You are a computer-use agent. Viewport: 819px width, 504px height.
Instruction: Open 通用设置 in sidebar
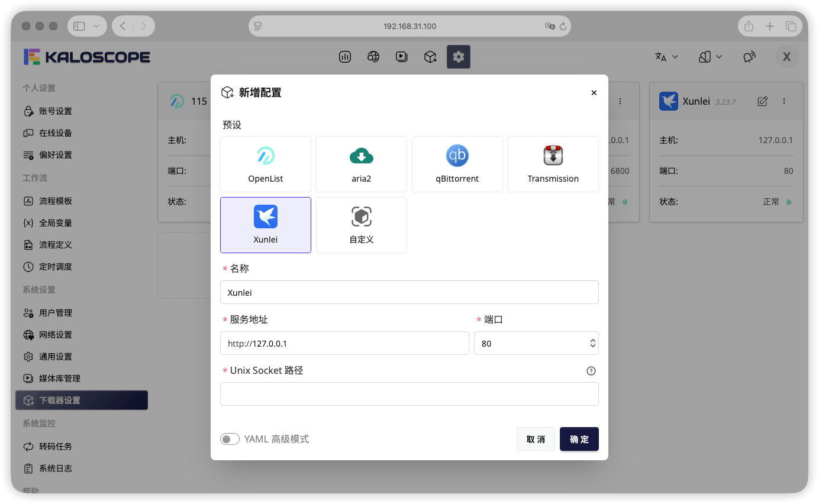pos(82,357)
